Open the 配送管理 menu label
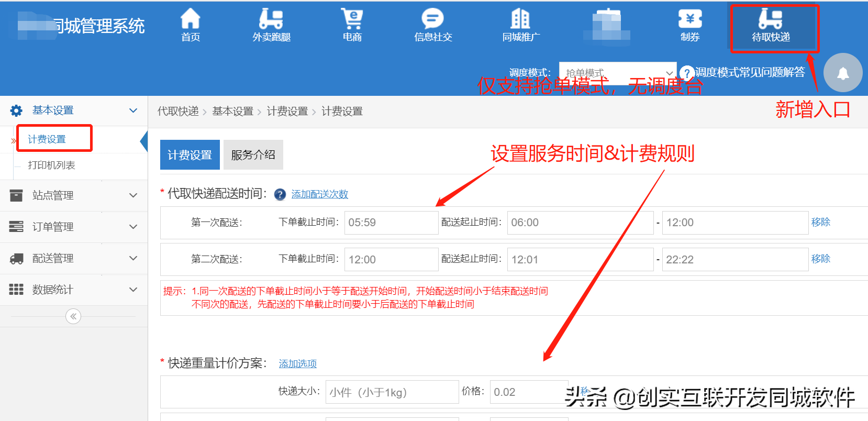 click(x=53, y=258)
